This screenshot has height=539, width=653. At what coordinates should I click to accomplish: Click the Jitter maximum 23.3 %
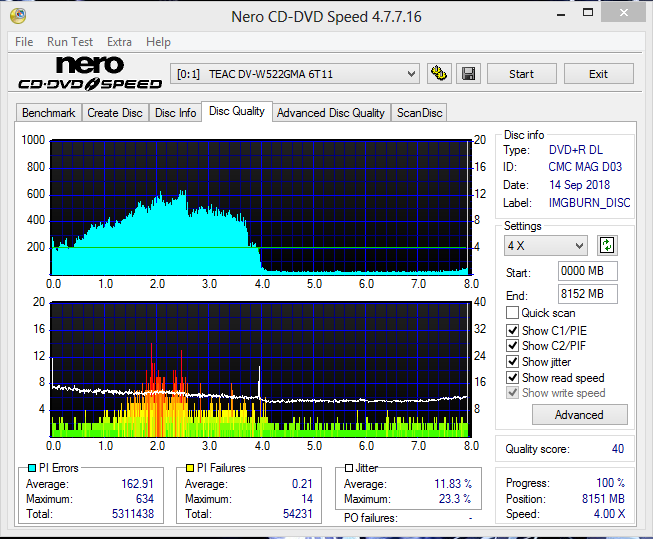point(455,499)
